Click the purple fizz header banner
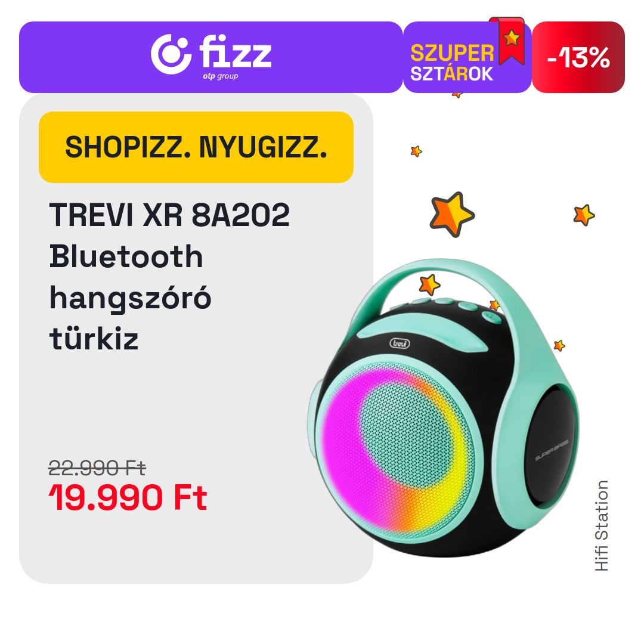 pyautogui.click(x=210, y=57)
